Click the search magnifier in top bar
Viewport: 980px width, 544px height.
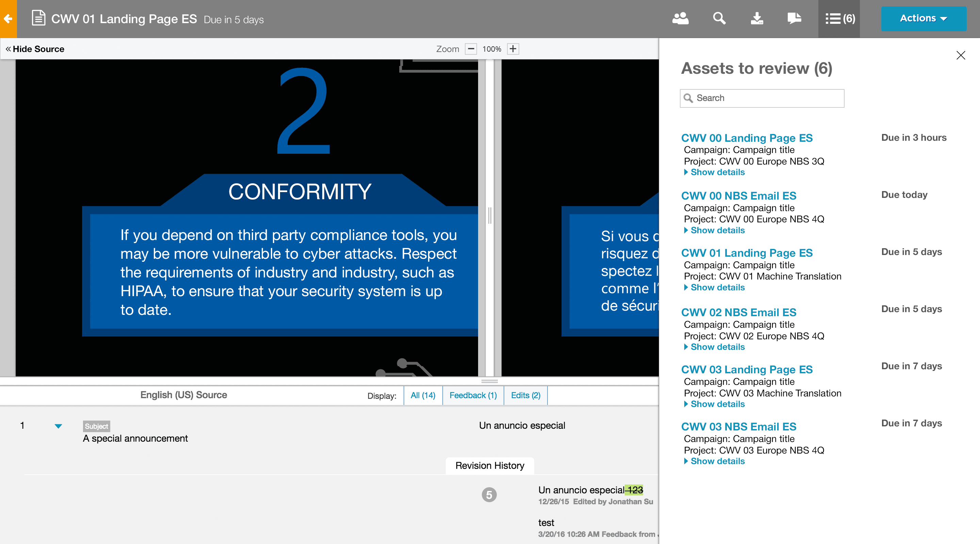click(x=719, y=19)
